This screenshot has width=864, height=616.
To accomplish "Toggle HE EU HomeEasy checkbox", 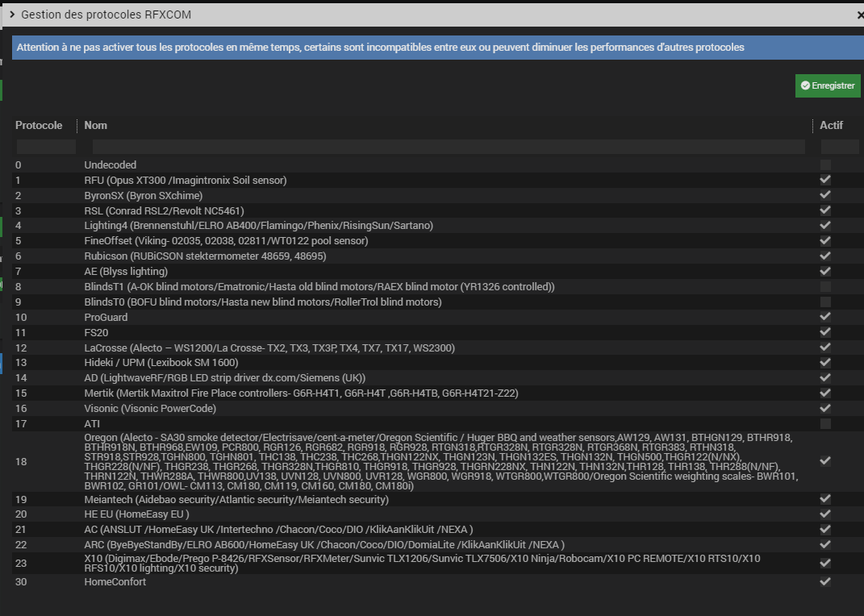I will (825, 514).
